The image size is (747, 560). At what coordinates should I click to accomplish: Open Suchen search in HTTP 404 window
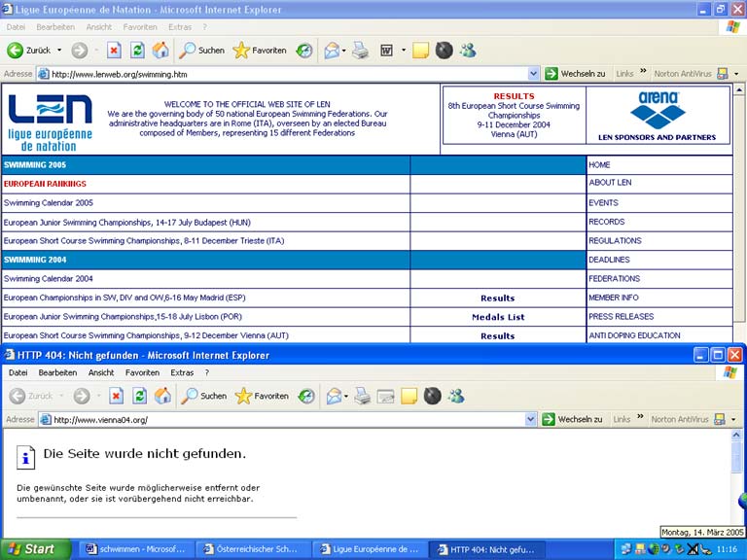point(203,396)
